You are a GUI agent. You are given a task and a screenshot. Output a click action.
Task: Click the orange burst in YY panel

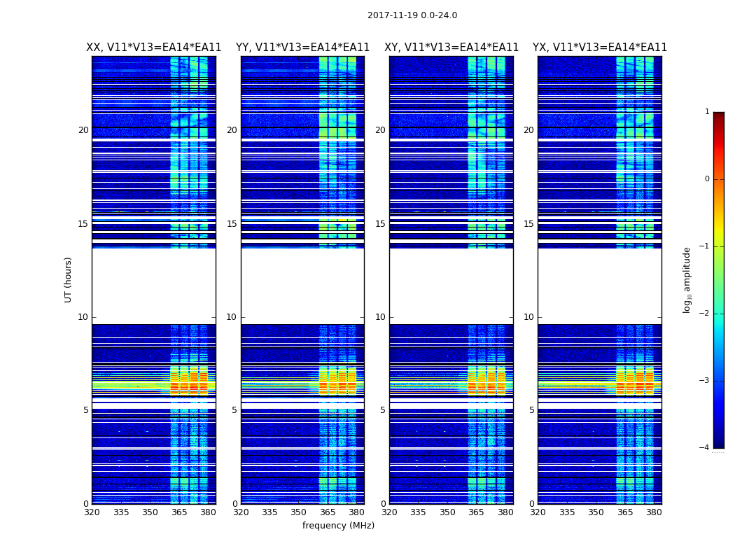pos(337,382)
